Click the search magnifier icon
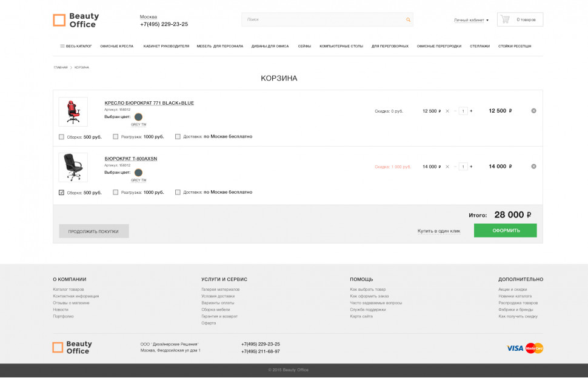Screen dimensions: 588x378 click(x=408, y=19)
